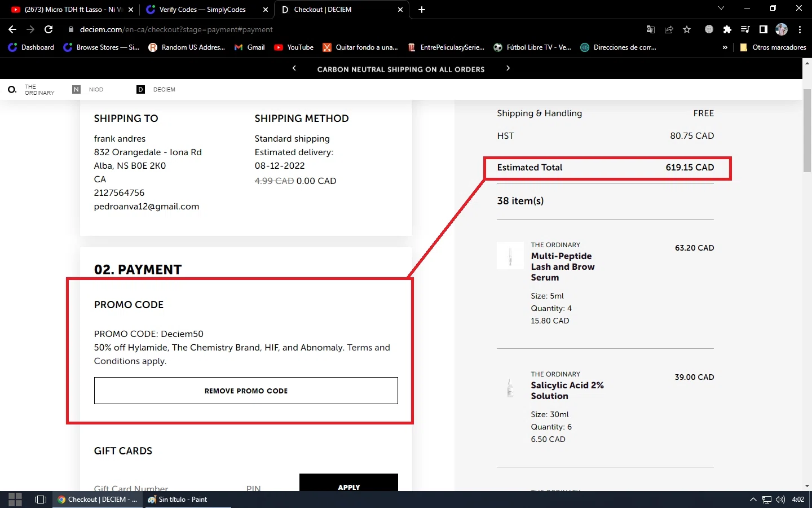Click the Salicylic Acid 2% Solution name
The height and width of the screenshot is (508, 812).
567,391
